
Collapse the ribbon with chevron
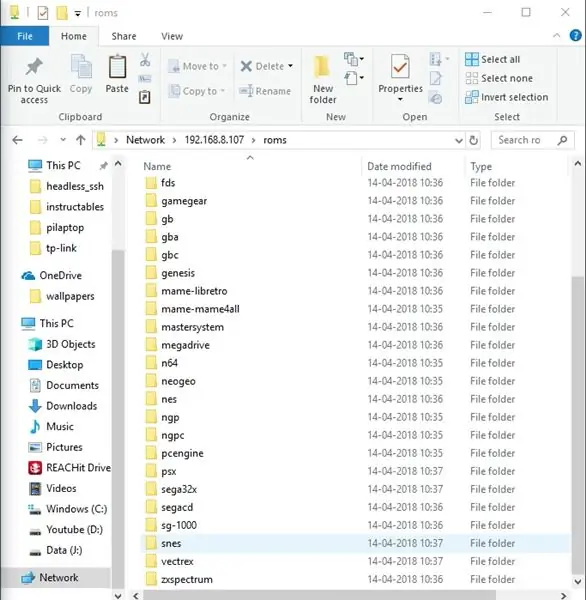point(557,36)
